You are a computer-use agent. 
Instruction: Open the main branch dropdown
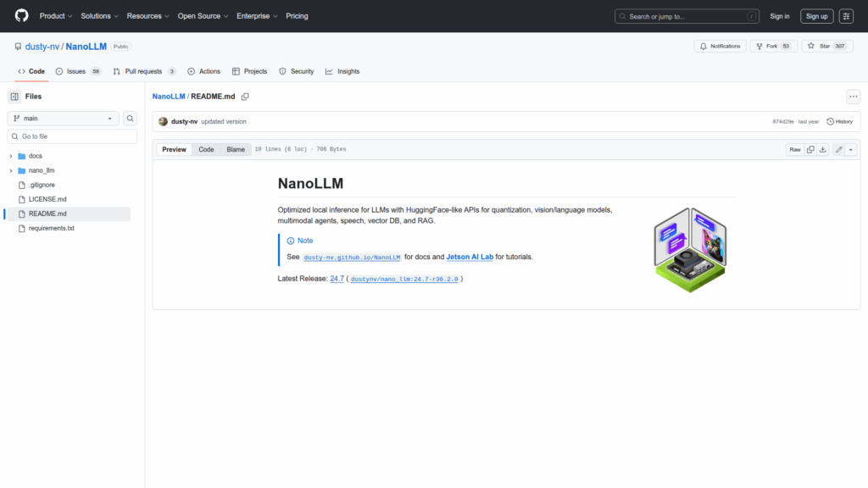[64, 119]
